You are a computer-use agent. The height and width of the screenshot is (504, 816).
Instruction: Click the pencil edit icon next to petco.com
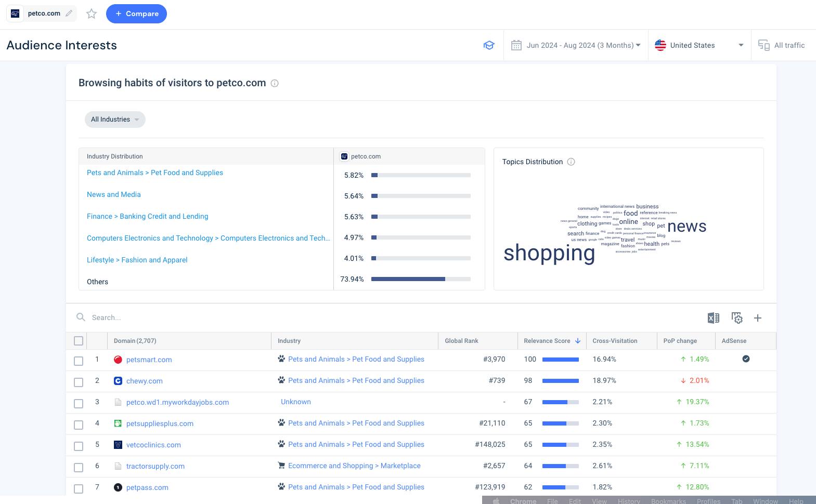(x=69, y=14)
